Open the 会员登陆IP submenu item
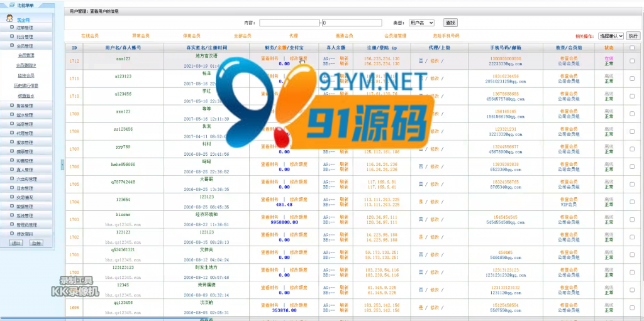 [26, 65]
